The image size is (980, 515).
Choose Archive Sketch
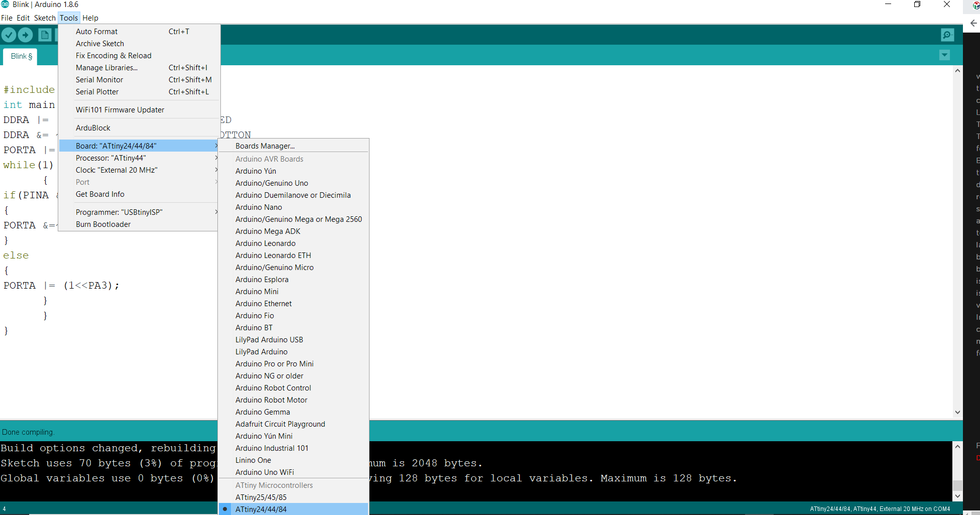click(139, 43)
